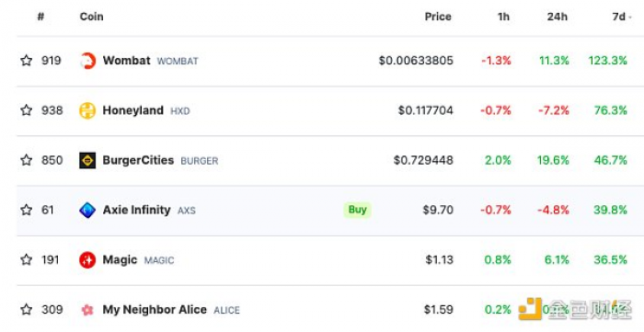This screenshot has width=644, height=332.
Task: Click the Magic coin logo icon
Action: click(x=87, y=259)
